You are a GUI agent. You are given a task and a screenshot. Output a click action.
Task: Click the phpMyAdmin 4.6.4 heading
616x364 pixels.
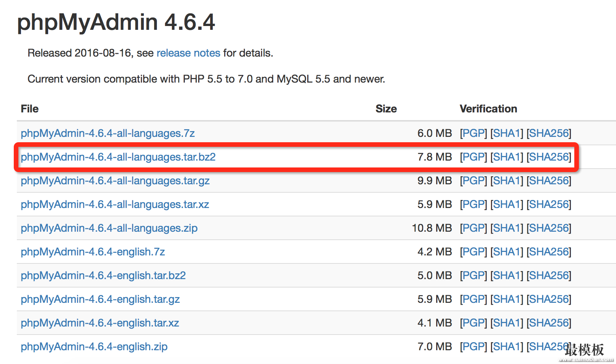(116, 22)
